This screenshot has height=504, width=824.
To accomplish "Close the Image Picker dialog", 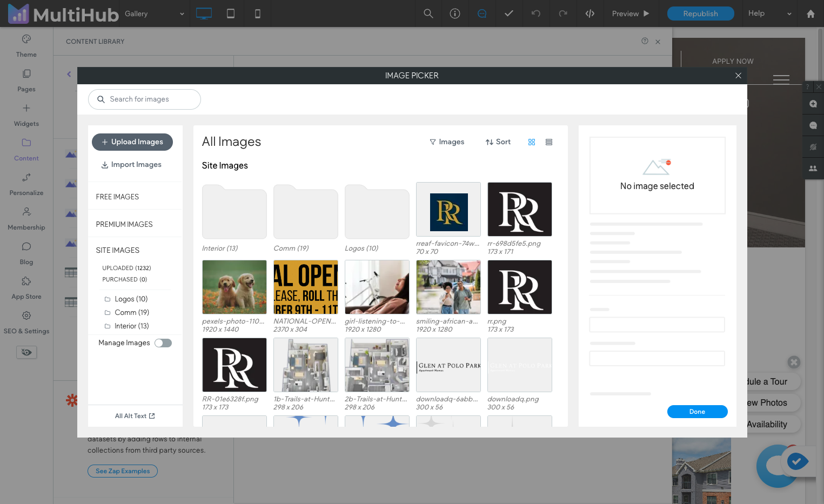I will tap(738, 76).
